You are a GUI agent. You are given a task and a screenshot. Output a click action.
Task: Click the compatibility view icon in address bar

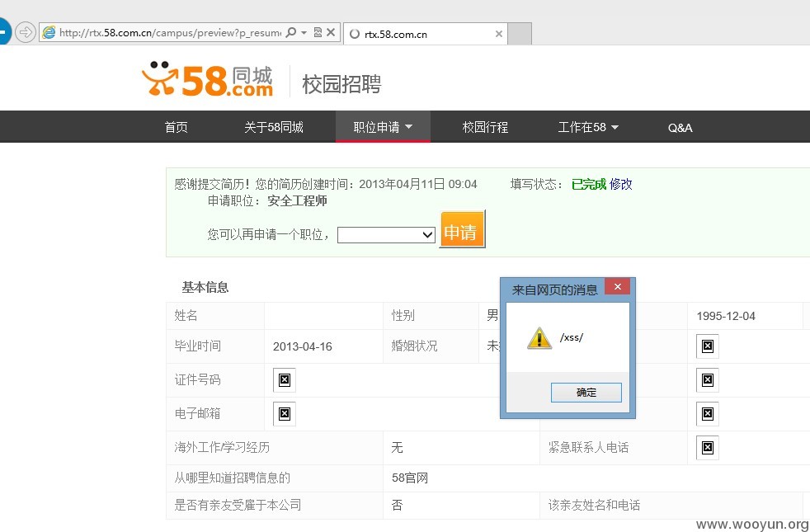click(x=318, y=32)
